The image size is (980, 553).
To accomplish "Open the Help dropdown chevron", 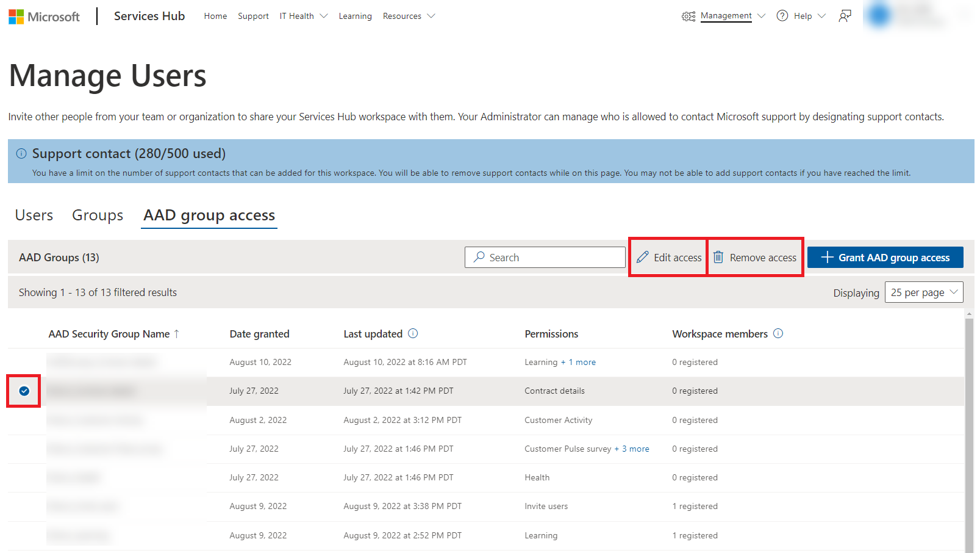I will (821, 16).
